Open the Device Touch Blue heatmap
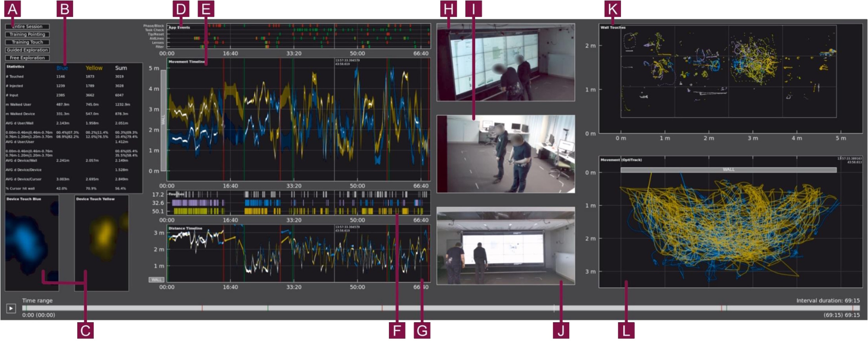 31,243
